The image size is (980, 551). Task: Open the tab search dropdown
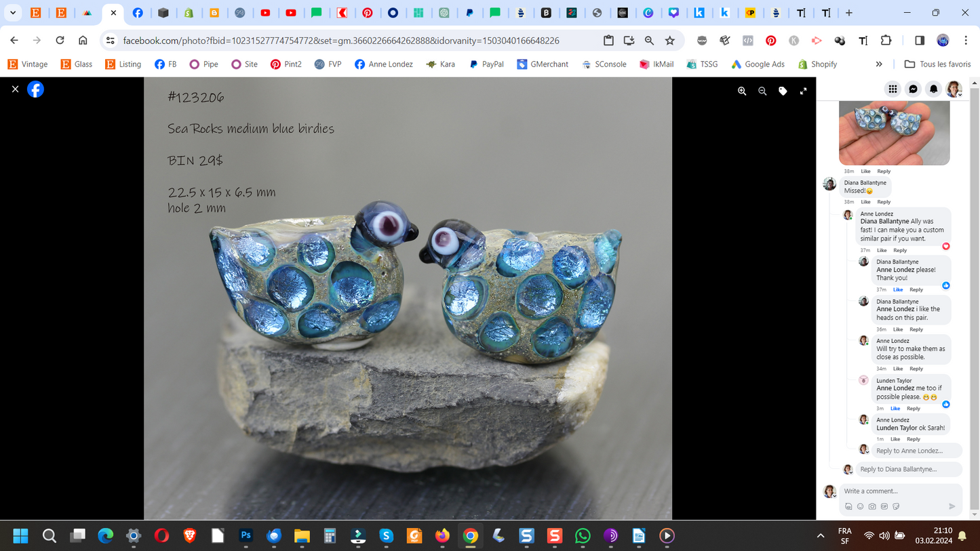pyautogui.click(x=13, y=13)
